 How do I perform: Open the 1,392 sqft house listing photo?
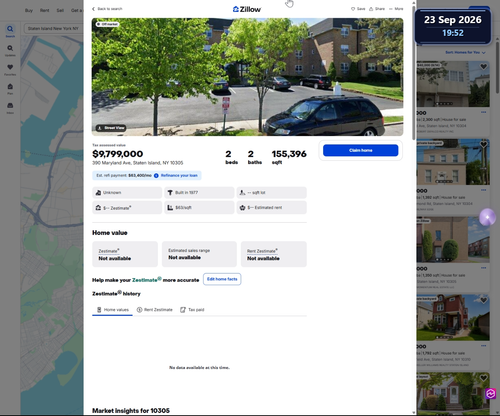[453, 162]
